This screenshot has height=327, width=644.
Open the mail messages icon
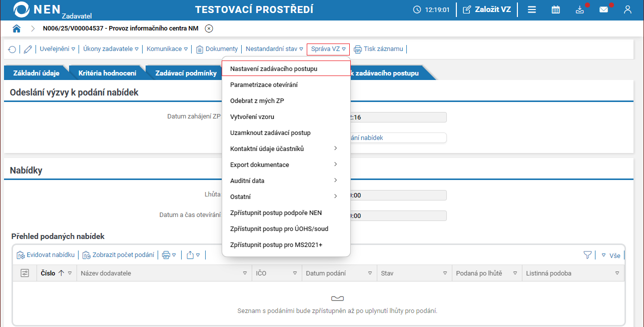coord(603,9)
